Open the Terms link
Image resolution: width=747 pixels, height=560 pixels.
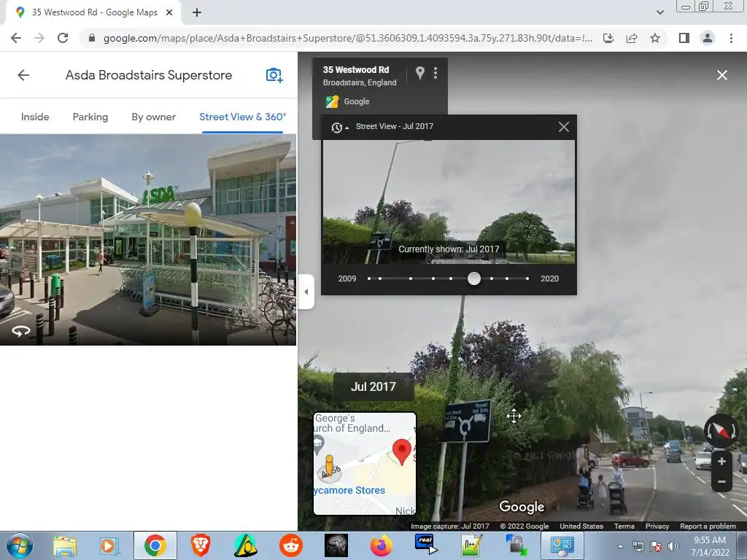[x=624, y=526]
